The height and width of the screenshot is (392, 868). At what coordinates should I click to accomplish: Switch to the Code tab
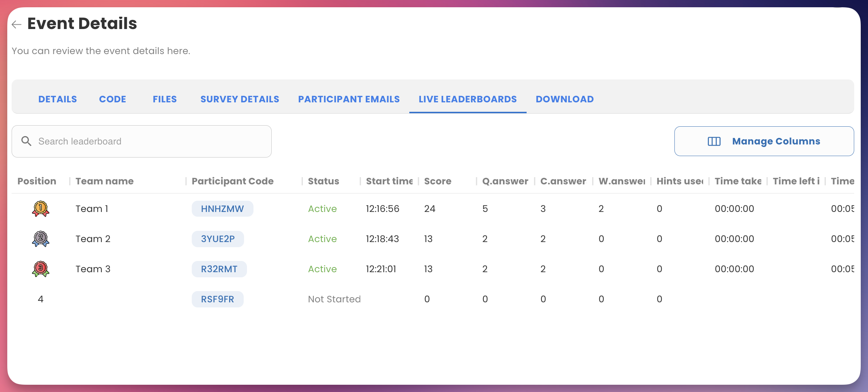coord(113,99)
